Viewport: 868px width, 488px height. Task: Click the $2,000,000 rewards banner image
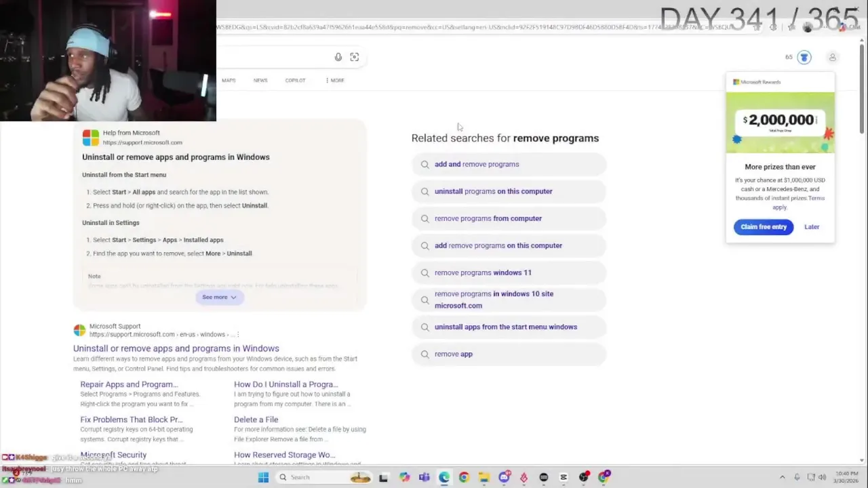pos(780,123)
